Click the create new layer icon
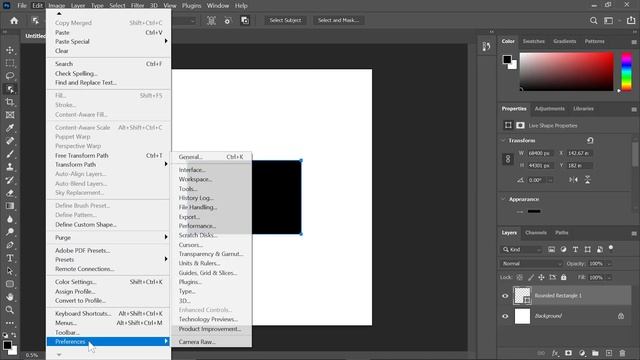Screen dimensions: 640x360 click(x=609, y=353)
